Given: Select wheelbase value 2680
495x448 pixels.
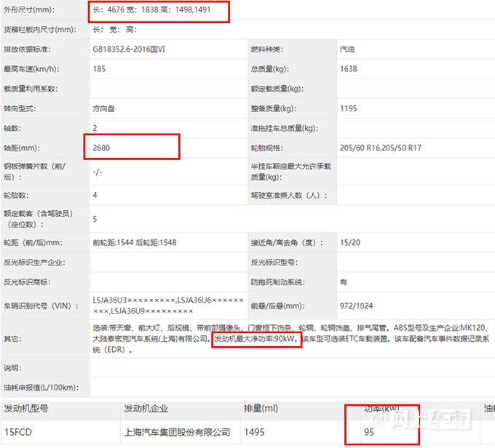Looking at the screenshot, I should (x=101, y=148).
